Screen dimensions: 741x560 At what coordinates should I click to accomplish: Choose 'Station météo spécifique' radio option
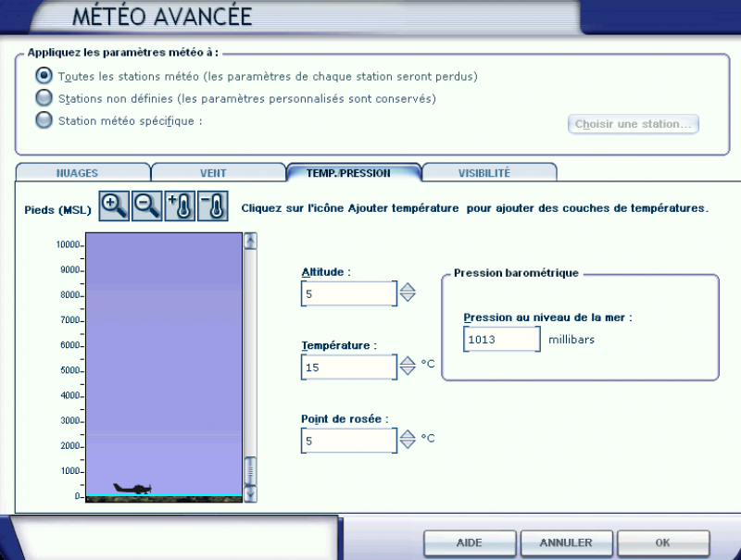[44, 119]
